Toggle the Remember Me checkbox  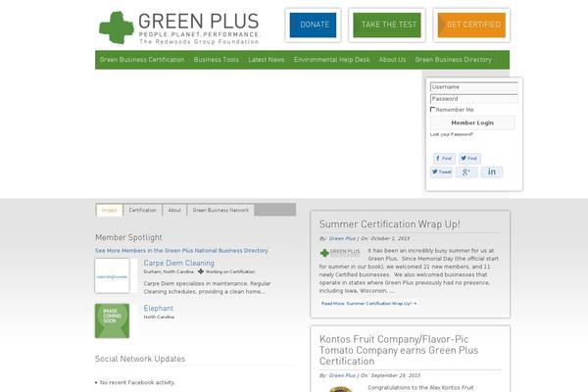432,110
